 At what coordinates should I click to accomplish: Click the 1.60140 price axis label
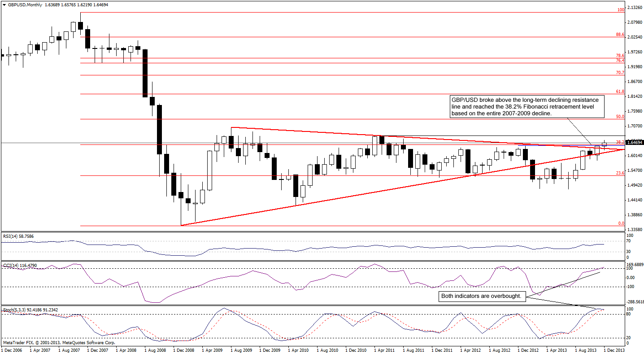[x=635, y=156]
